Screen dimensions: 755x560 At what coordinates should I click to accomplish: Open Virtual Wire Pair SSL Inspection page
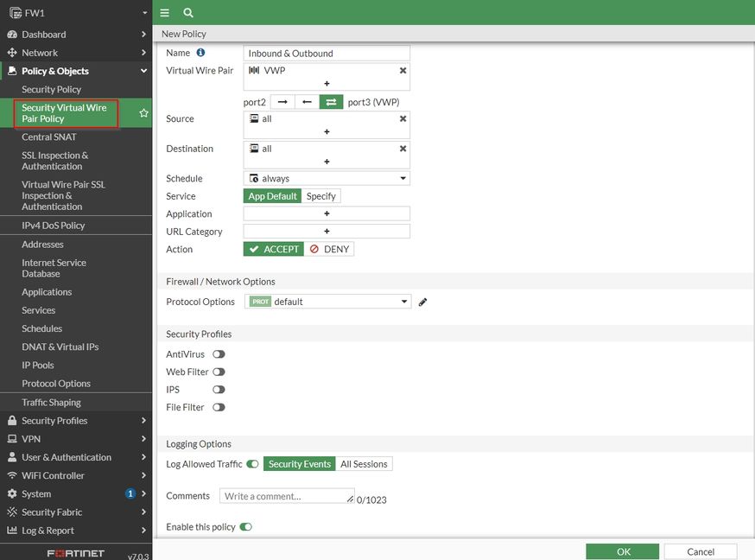click(x=62, y=195)
